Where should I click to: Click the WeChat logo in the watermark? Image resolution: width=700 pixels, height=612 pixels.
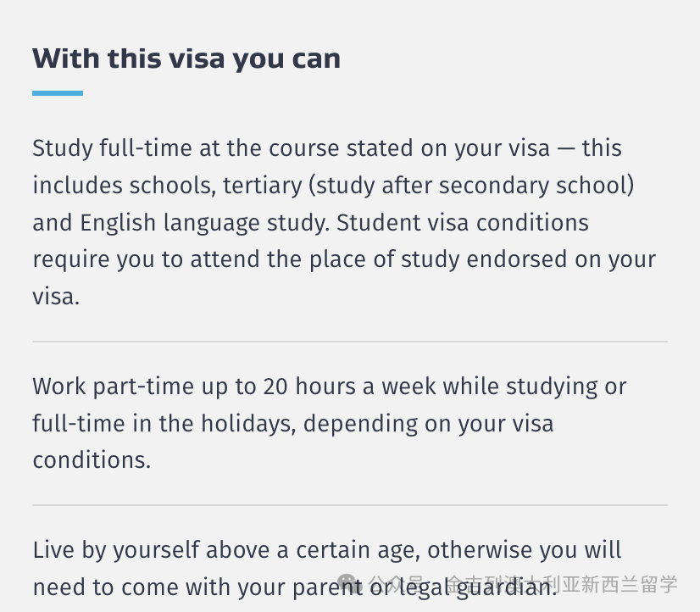pos(347,583)
